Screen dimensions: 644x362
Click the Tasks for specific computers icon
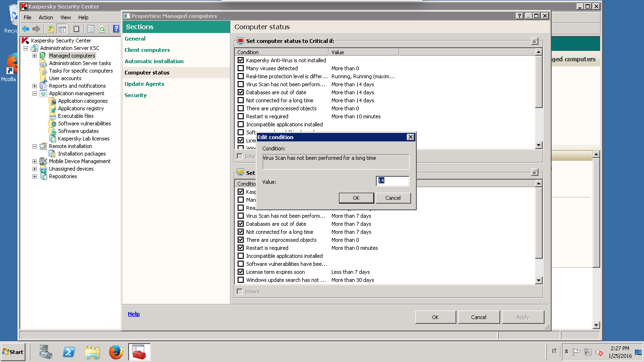coord(43,71)
